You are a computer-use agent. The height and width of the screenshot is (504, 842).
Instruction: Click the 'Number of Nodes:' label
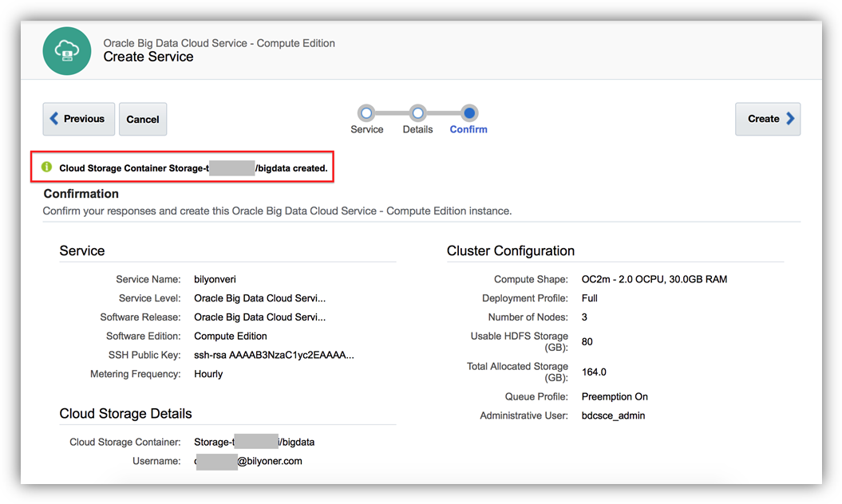coord(528,317)
